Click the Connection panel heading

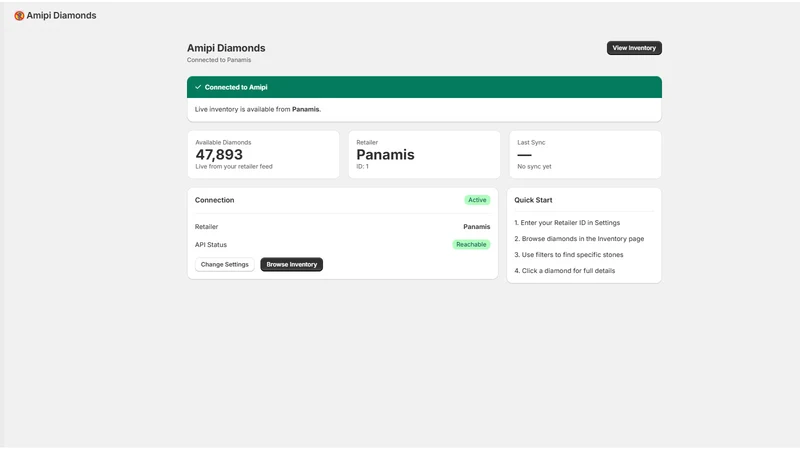click(214, 200)
